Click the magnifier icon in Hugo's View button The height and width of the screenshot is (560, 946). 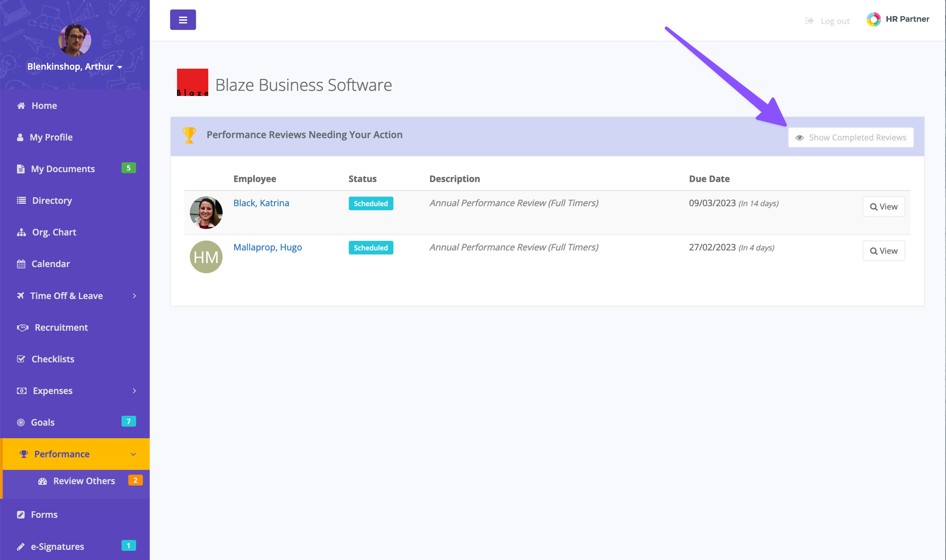point(874,251)
